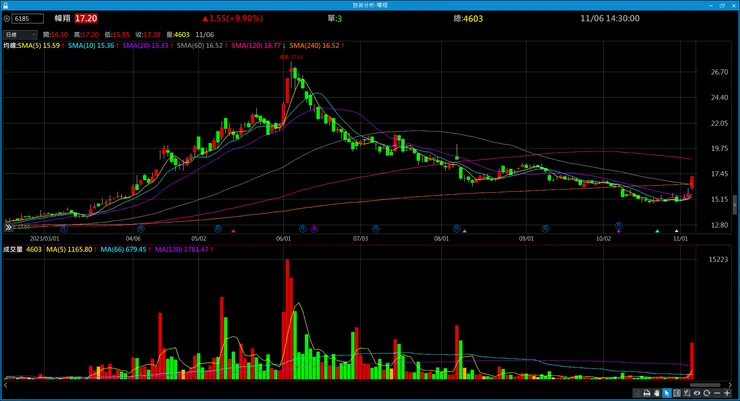This screenshot has width=740, height=401.
Task: Click the last price 17.20 red box
Action: tap(86, 18)
